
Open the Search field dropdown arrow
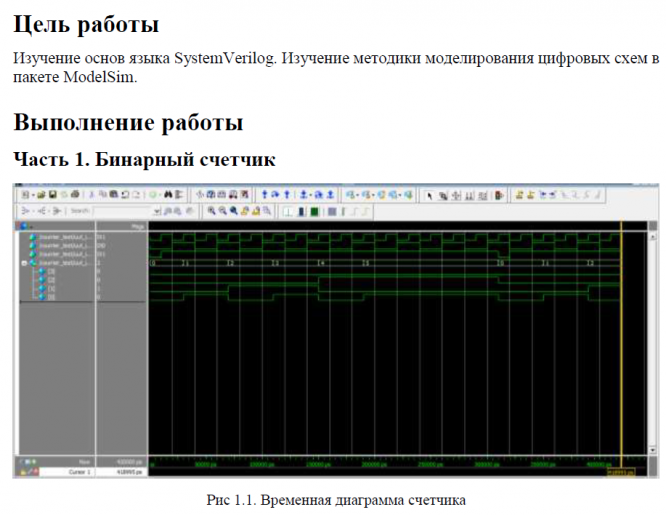(x=157, y=211)
